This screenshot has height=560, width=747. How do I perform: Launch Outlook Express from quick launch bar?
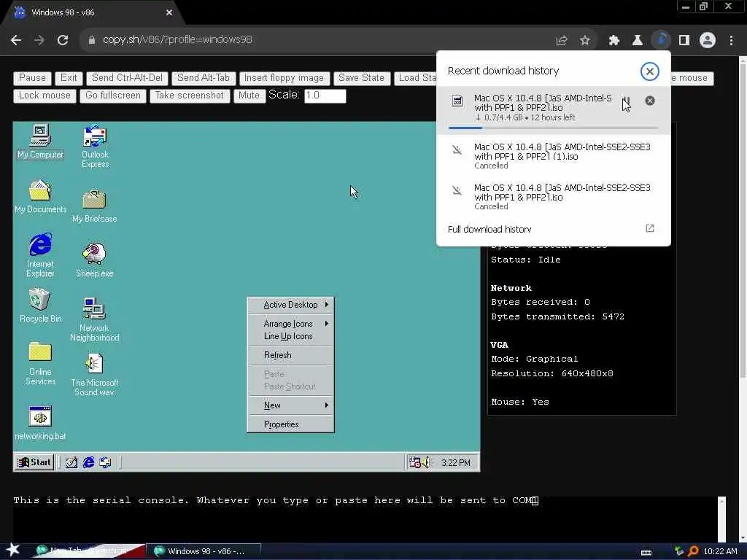click(105, 462)
